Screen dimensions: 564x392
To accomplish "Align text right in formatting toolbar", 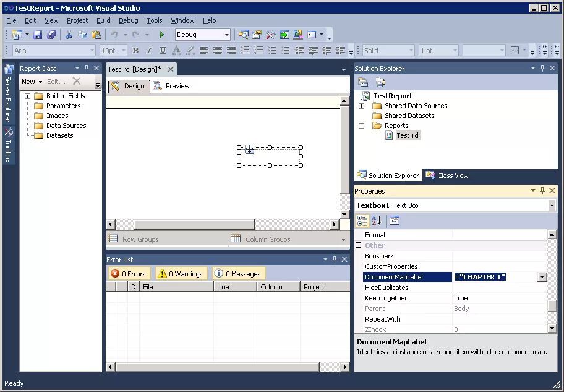I will pyautogui.click(x=231, y=50).
